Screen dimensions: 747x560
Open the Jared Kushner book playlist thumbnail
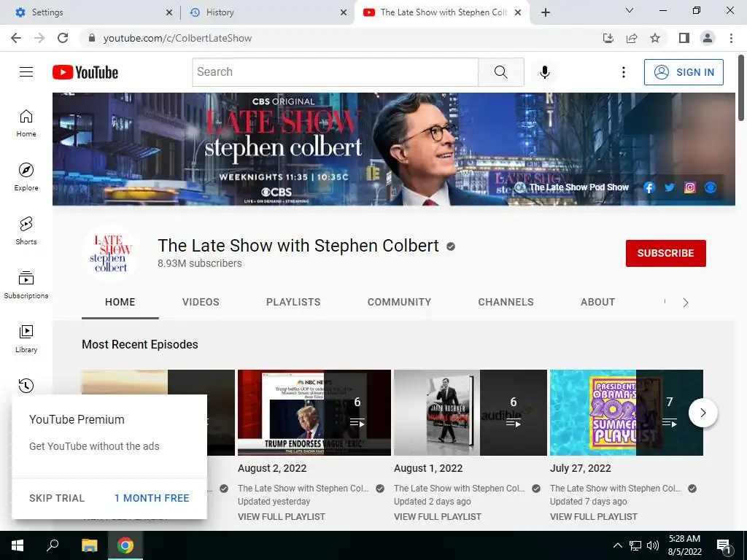(x=471, y=413)
